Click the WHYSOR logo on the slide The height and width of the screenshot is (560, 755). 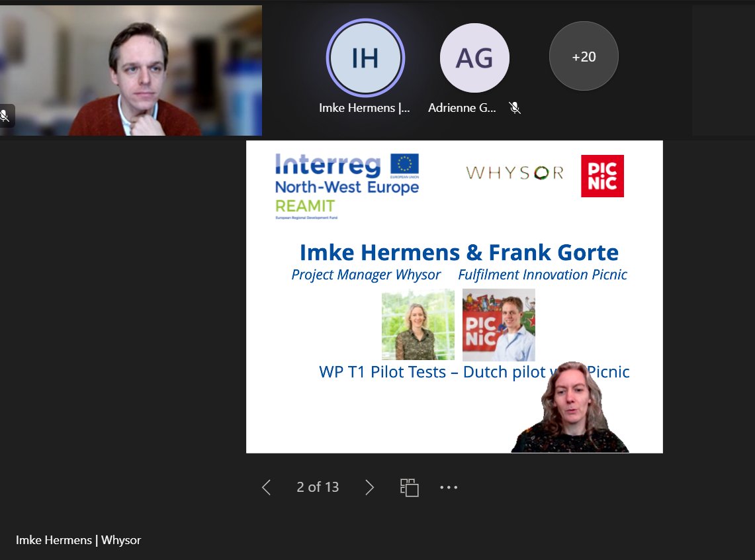click(x=515, y=172)
